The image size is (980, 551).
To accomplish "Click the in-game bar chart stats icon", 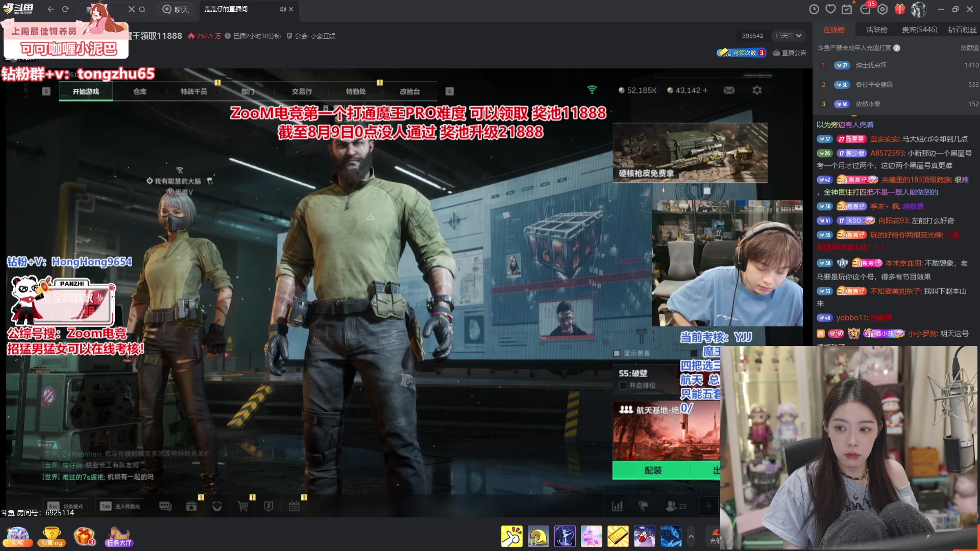I will click(617, 506).
